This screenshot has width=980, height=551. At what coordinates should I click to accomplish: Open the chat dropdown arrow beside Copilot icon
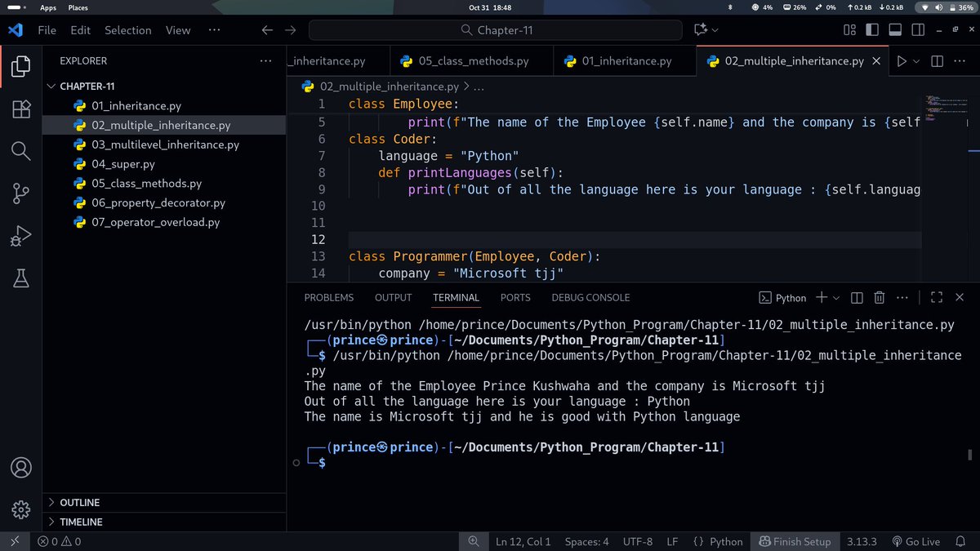[715, 30]
